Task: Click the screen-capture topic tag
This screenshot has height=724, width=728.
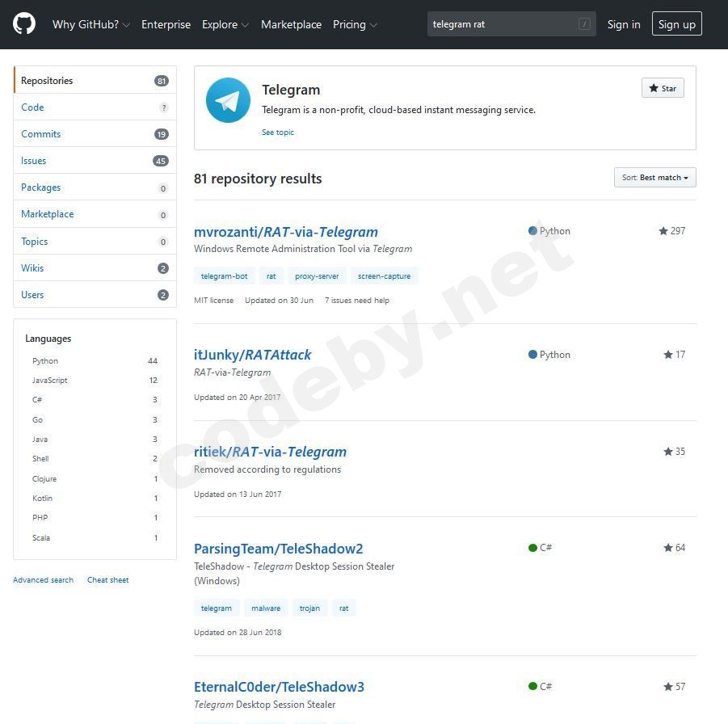Action: tap(384, 276)
